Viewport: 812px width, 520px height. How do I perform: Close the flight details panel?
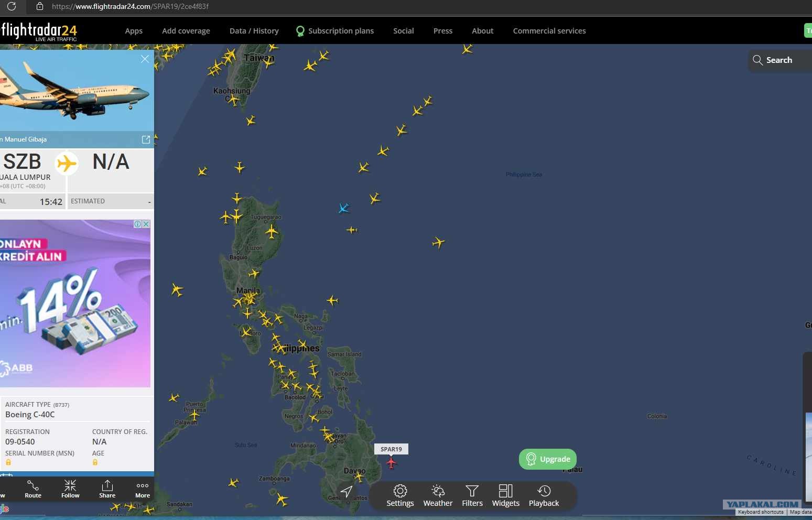tap(145, 59)
